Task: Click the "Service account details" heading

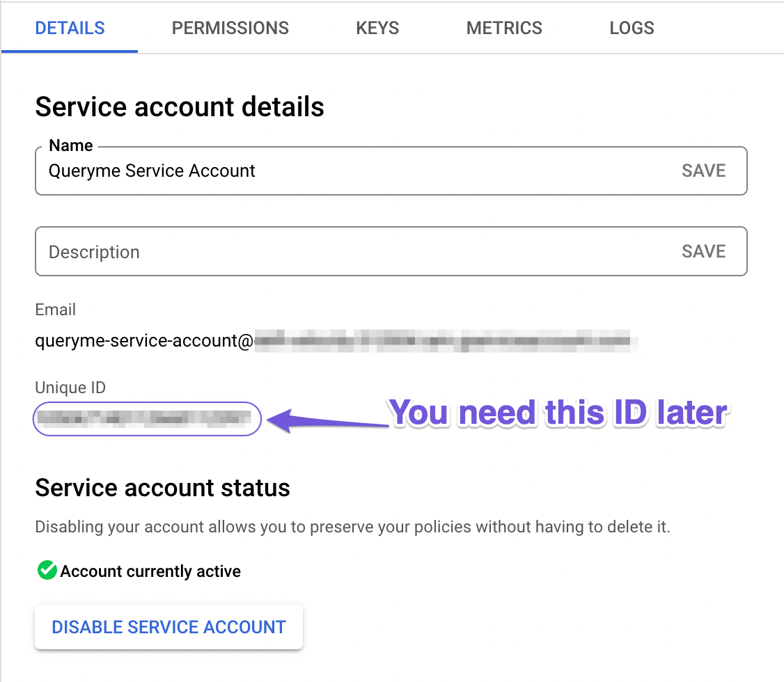Action: 180,107
